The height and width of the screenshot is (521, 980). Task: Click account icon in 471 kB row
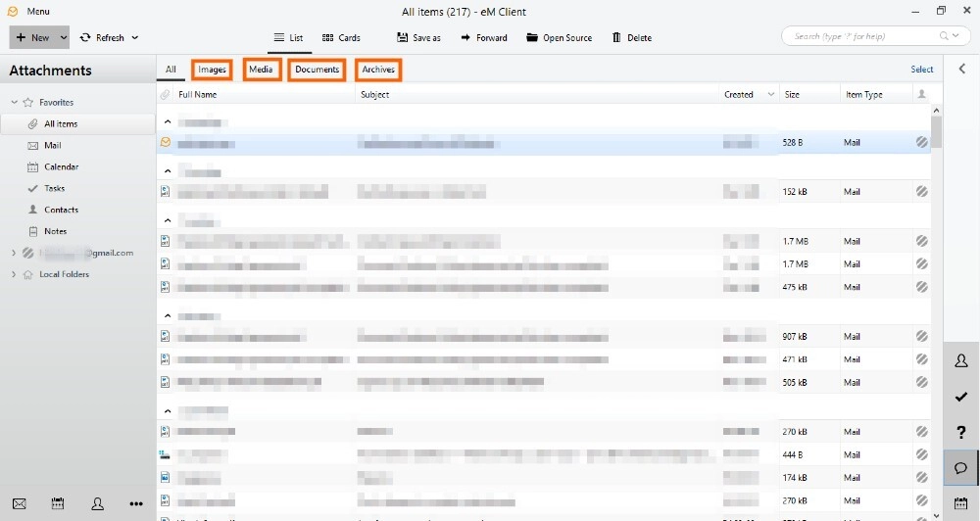[x=922, y=359]
